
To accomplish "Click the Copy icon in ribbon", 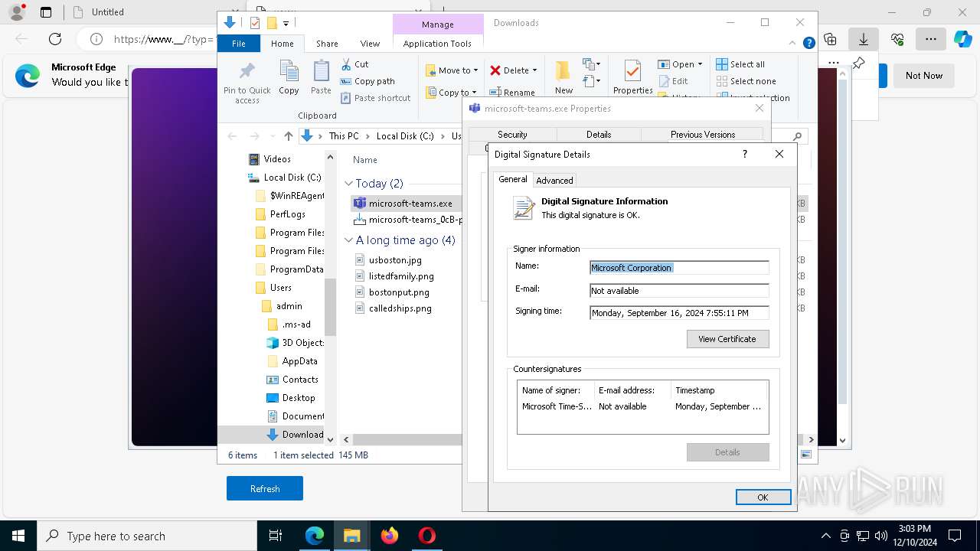I will (x=289, y=72).
